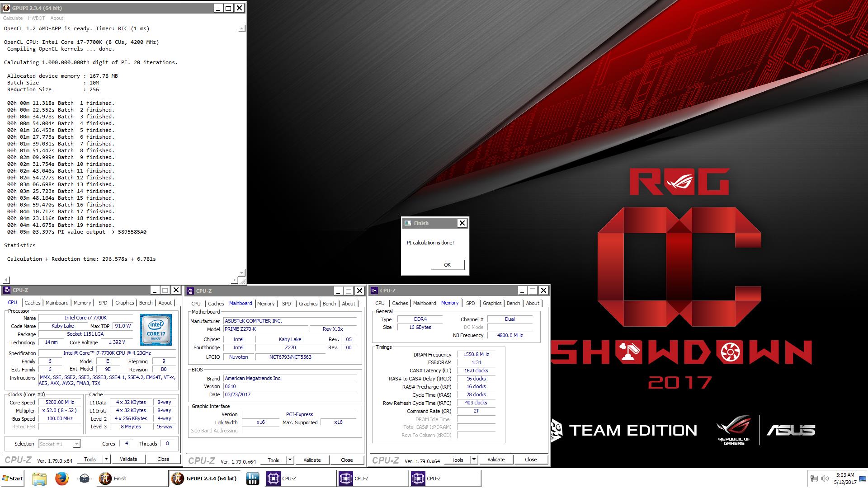Switch to Mainboard tab in left CPU-Z
The width and height of the screenshot is (868, 488).
57,303
